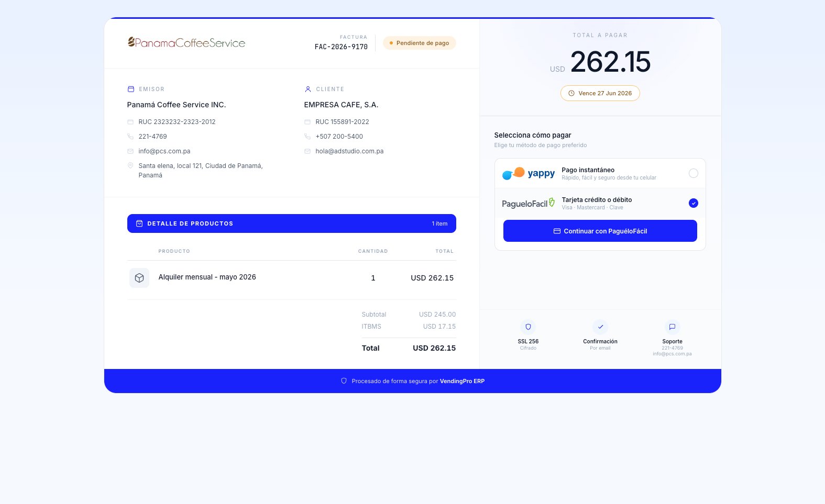Click the emisor RUC card icon
Image resolution: width=825 pixels, height=504 pixels.
(130, 122)
